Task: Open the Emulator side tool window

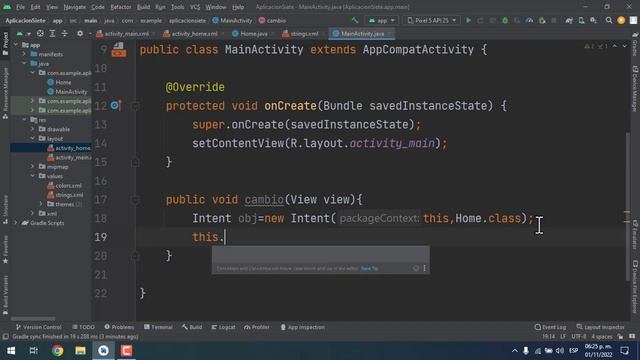Action: [x=635, y=235]
